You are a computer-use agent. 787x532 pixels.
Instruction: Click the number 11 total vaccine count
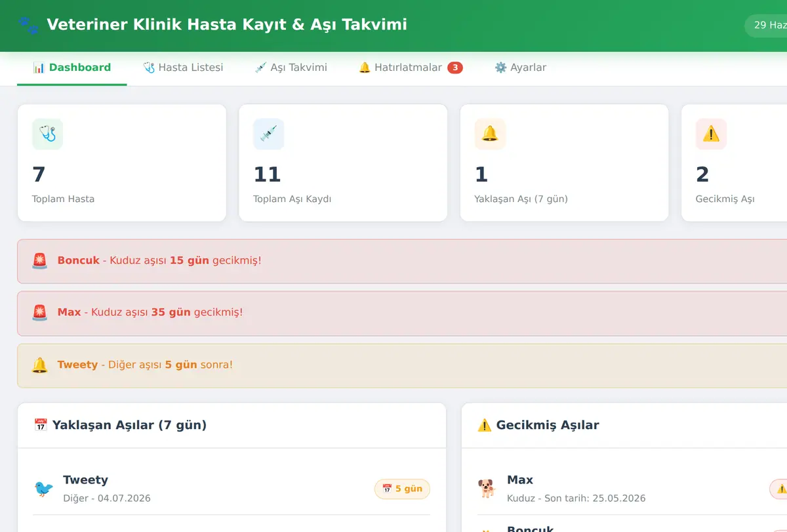click(x=267, y=174)
